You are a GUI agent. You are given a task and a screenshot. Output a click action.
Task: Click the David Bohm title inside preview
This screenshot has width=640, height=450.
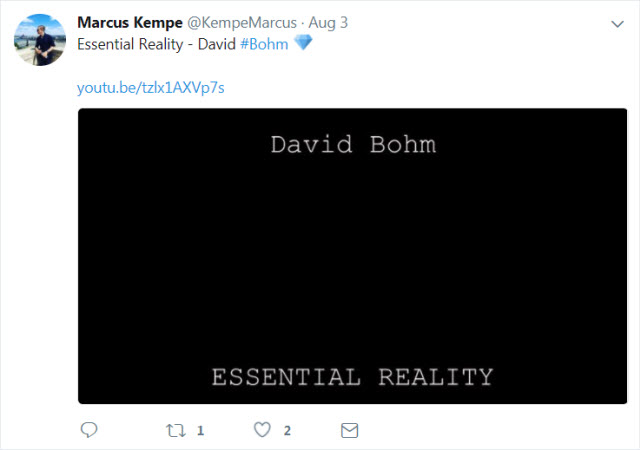pyautogui.click(x=353, y=145)
